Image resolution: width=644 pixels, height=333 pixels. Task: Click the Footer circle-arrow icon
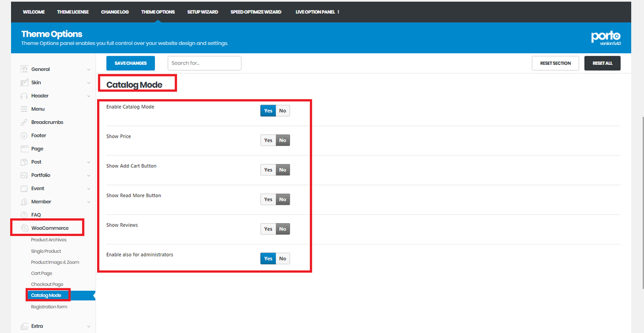pos(24,135)
